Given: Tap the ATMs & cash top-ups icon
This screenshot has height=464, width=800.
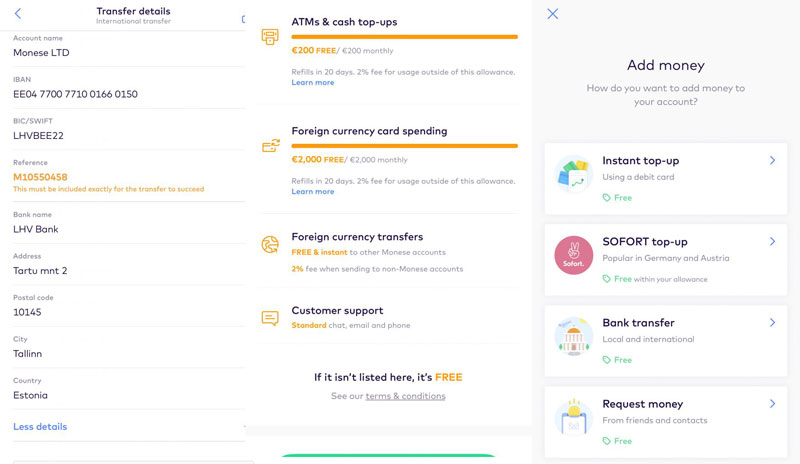Looking at the screenshot, I should (x=270, y=37).
